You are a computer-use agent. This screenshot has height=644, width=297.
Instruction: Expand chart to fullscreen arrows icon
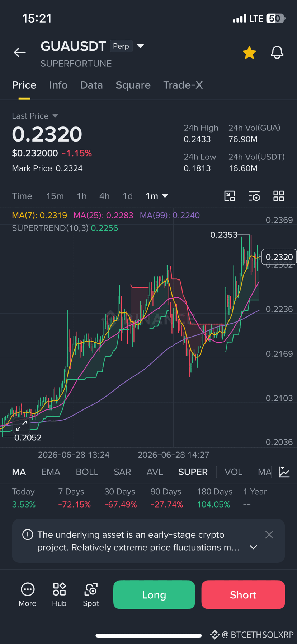(x=22, y=426)
